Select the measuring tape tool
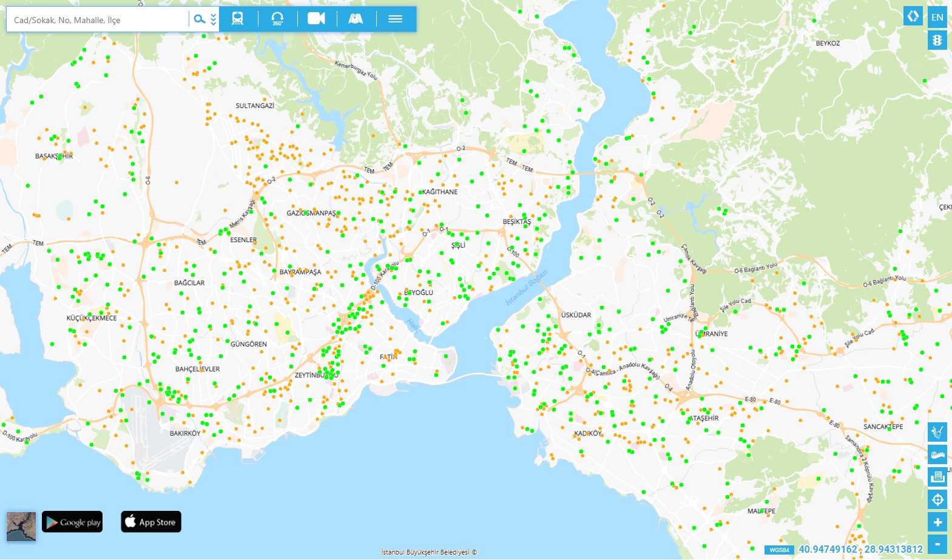The height and width of the screenshot is (560, 952). [x=937, y=454]
